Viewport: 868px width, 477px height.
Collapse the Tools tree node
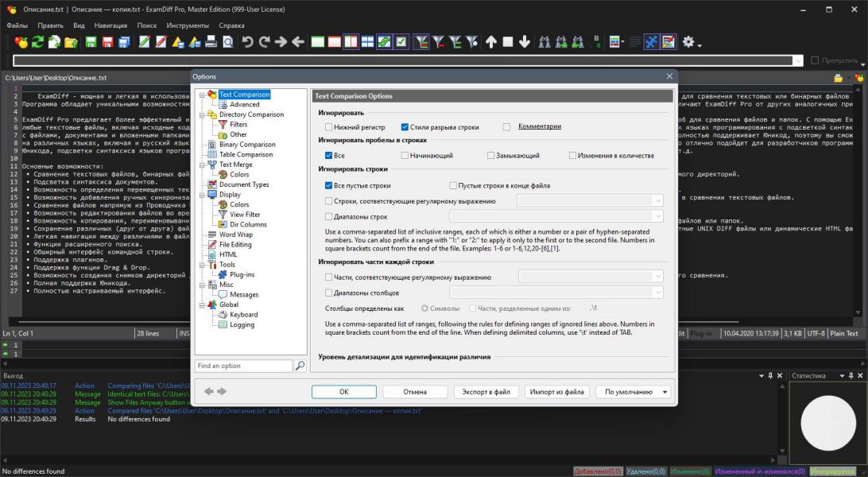pos(203,265)
